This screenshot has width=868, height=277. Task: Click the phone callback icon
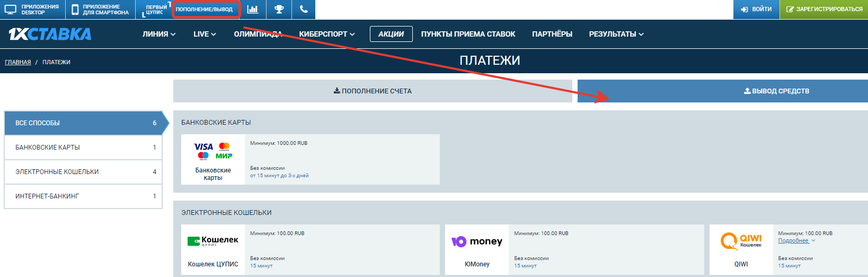[x=304, y=10]
